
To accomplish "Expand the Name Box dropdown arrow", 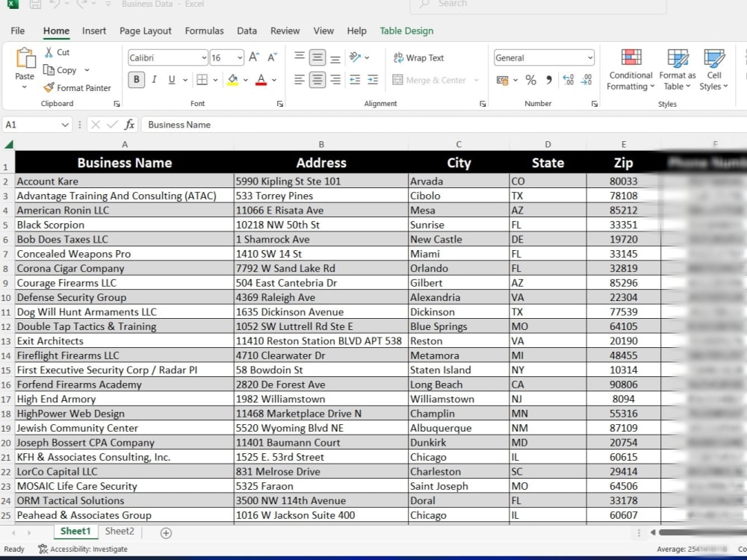I will [x=65, y=125].
